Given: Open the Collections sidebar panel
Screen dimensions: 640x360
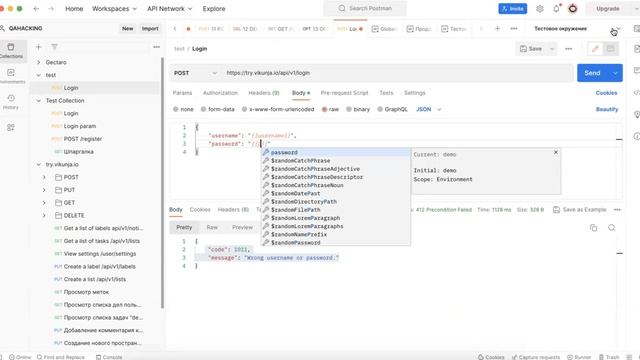Looking at the screenshot, I should tap(11, 51).
